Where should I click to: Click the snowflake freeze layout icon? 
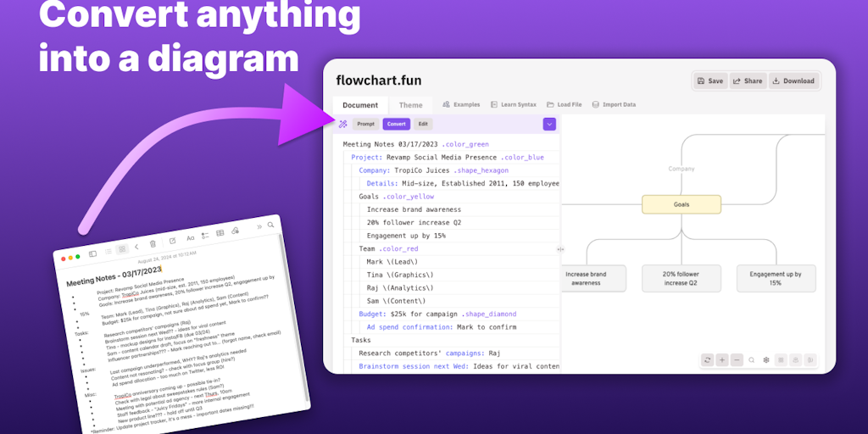pos(766,359)
